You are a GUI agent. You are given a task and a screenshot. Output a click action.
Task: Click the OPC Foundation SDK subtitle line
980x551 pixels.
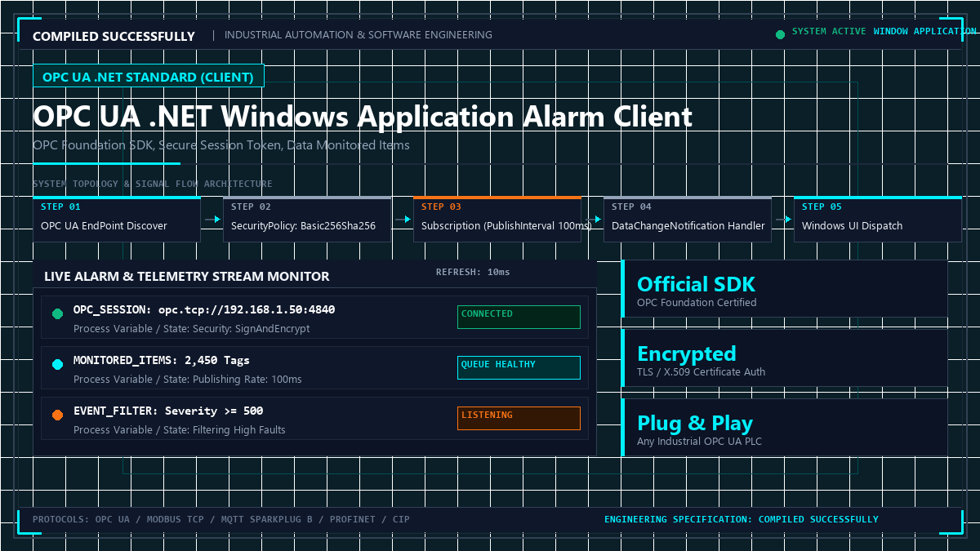coord(221,145)
